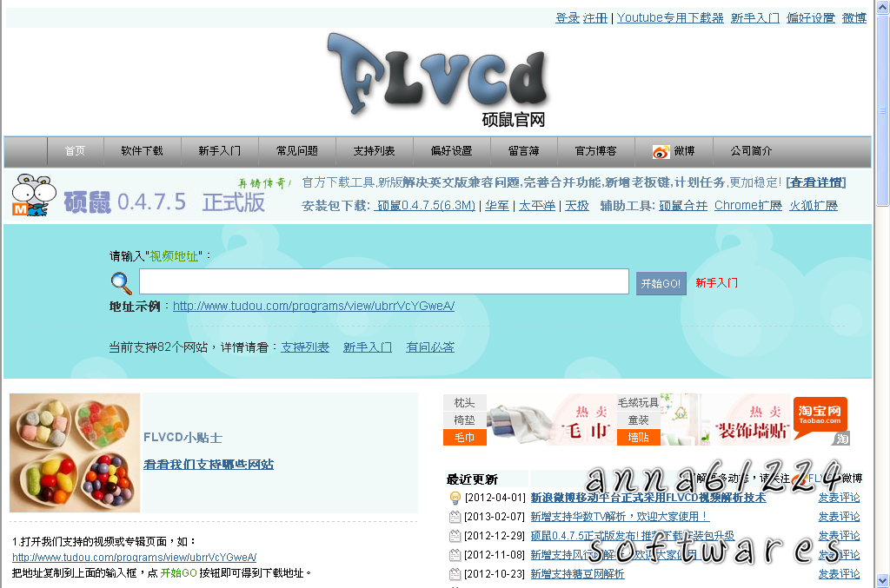Image resolution: width=890 pixels, height=588 pixels.
Task: Click 新手入门 link next to 支持列表 below search
Action: pyautogui.click(x=368, y=347)
